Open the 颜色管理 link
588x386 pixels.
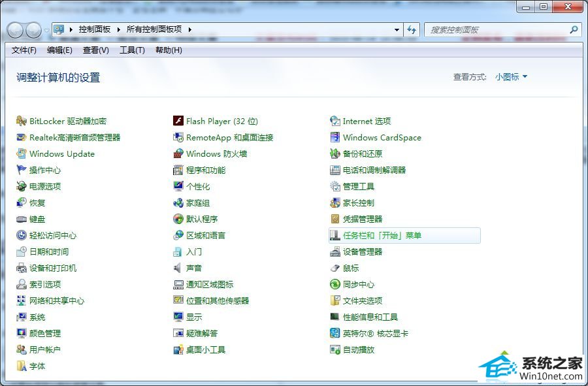coord(45,333)
